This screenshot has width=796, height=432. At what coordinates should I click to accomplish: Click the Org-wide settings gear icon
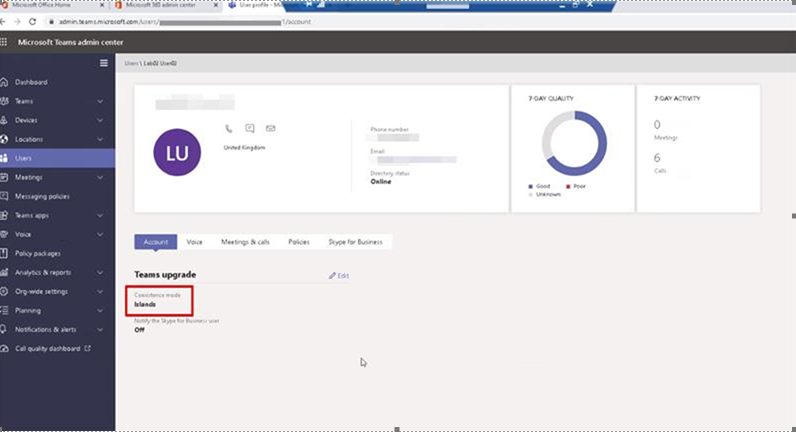click(4, 291)
